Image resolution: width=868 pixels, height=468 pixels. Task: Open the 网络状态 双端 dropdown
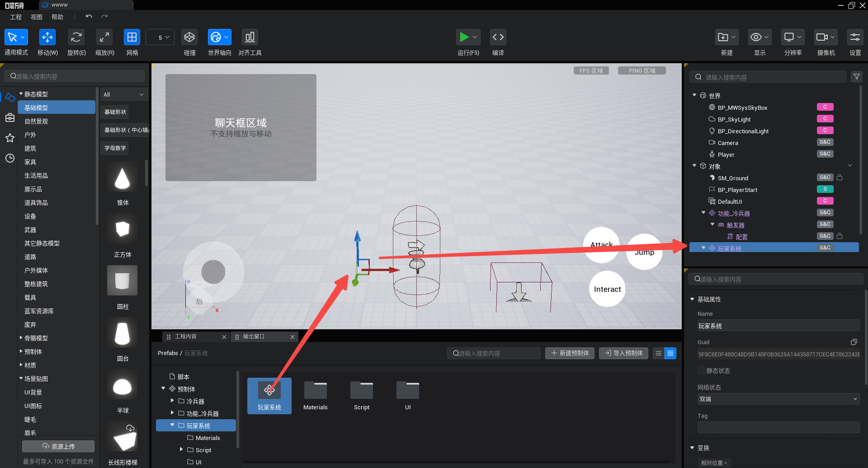click(778, 399)
